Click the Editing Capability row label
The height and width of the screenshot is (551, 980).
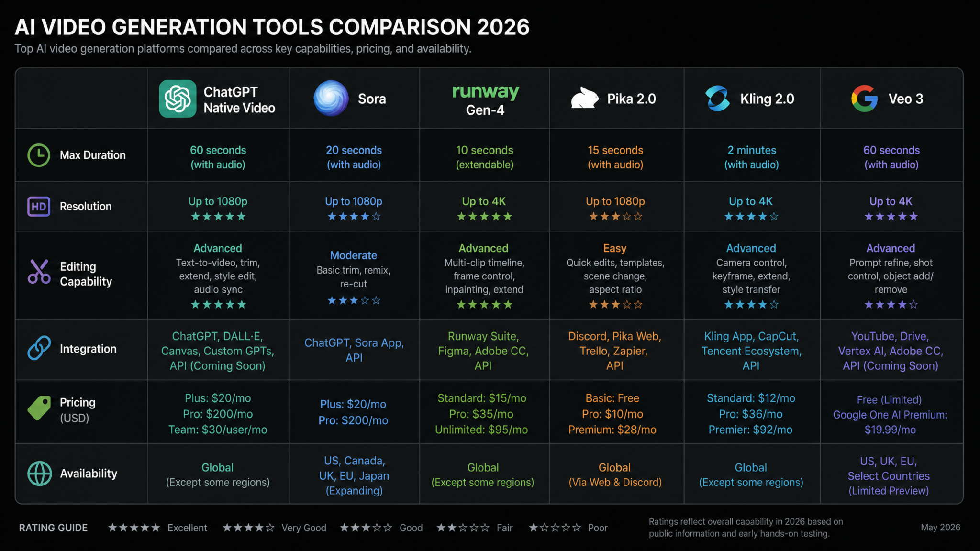[86, 274]
